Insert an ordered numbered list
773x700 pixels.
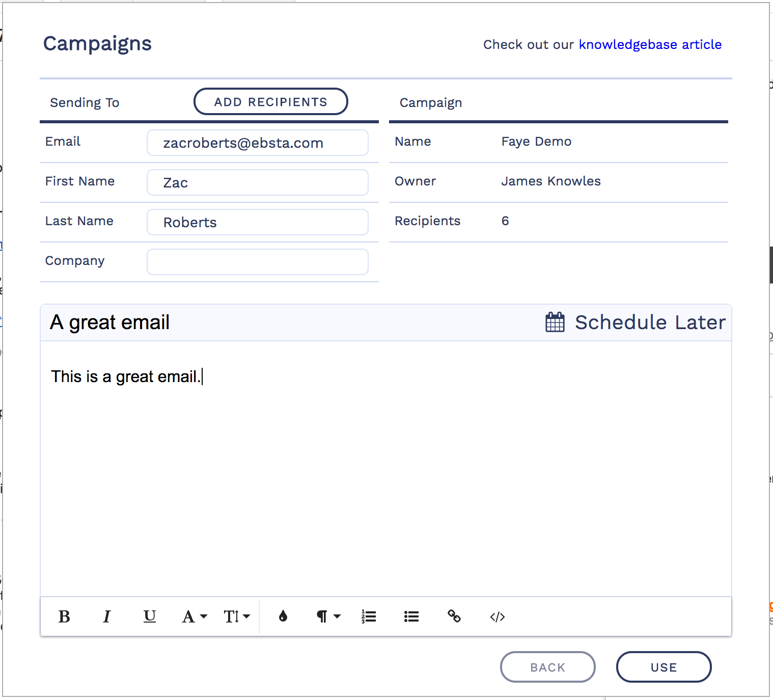point(369,616)
